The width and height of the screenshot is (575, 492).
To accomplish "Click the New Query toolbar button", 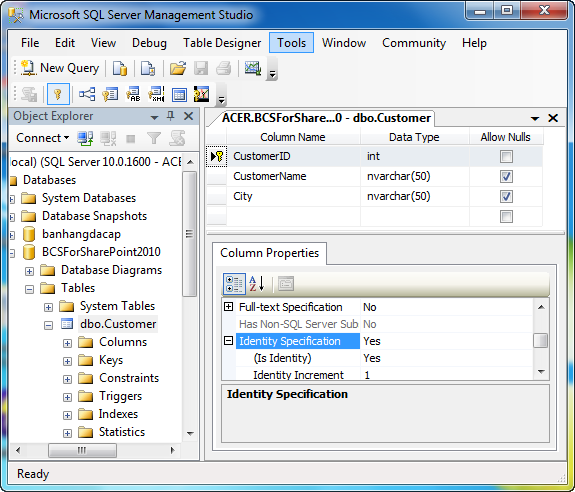I will pyautogui.click(x=60, y=68).
